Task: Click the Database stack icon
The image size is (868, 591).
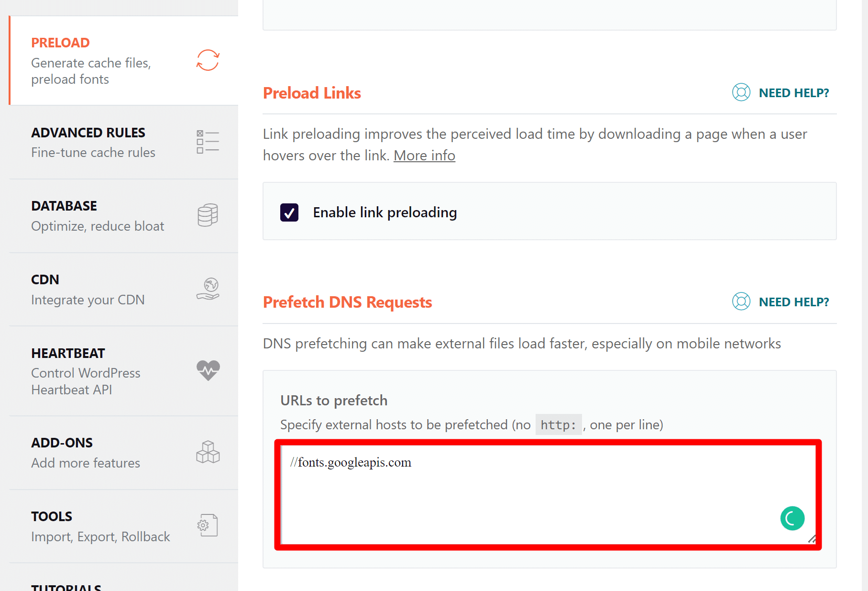Action: coord(208,215)
